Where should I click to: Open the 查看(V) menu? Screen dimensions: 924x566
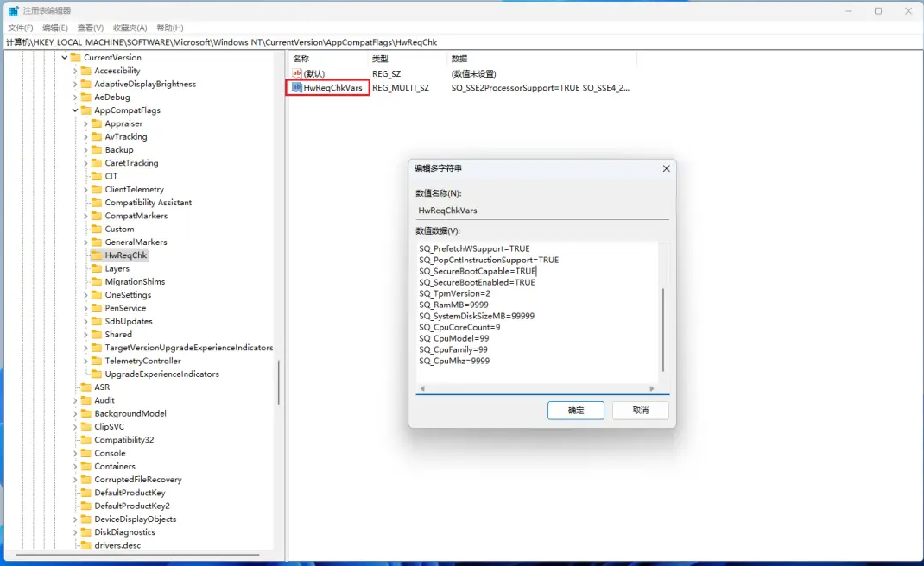[90, 28]
